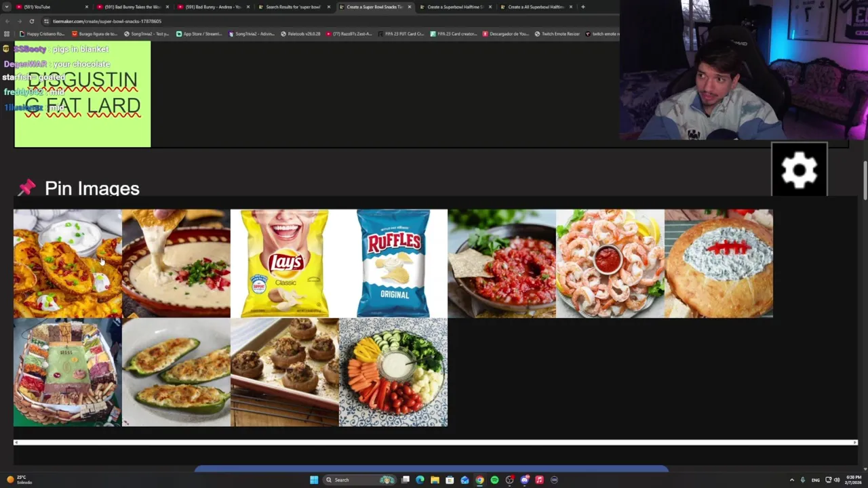Pick the veggie tray image
Viewport: 868px width, 488px height.
click(393, 372)
